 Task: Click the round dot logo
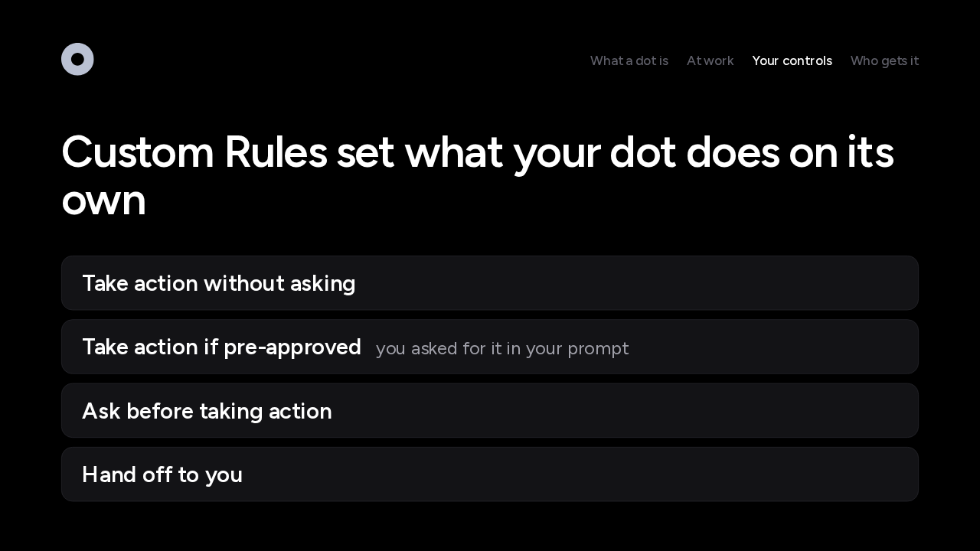click(x=77, y=59)
